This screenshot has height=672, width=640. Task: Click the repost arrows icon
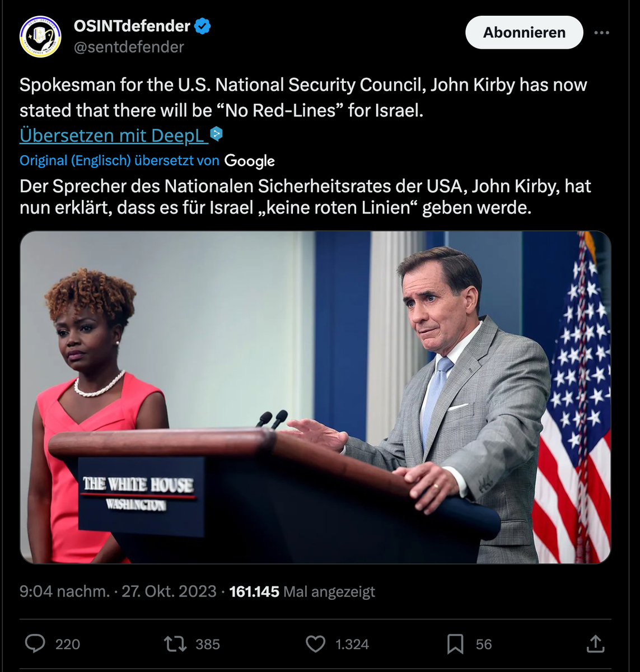pyautogui.click(x=175, y=644)
